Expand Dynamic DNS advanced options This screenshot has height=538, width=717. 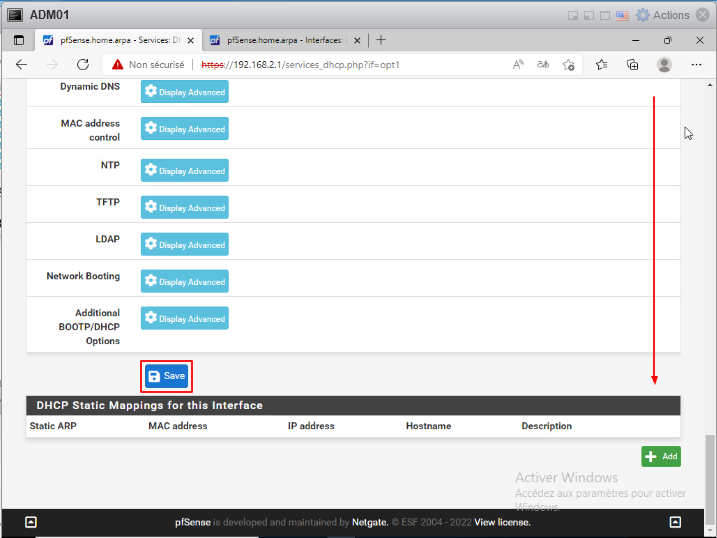pyautogui.click(x=184, y=92)
